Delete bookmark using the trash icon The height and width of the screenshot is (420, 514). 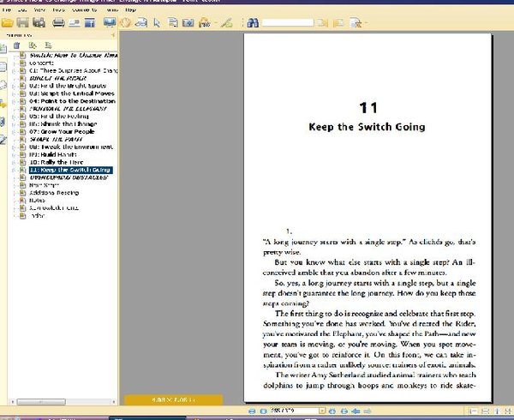click(x=17, y=45)
